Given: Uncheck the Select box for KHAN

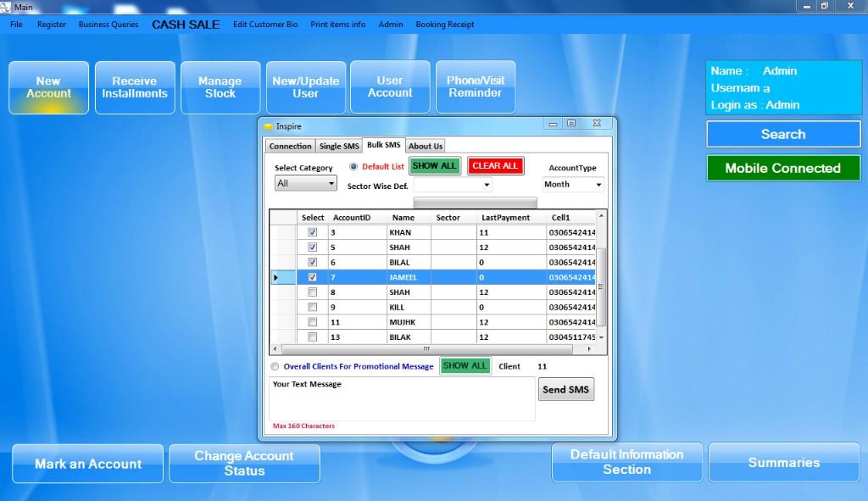Looking at the screenshot, I should [x=312, y=232].
